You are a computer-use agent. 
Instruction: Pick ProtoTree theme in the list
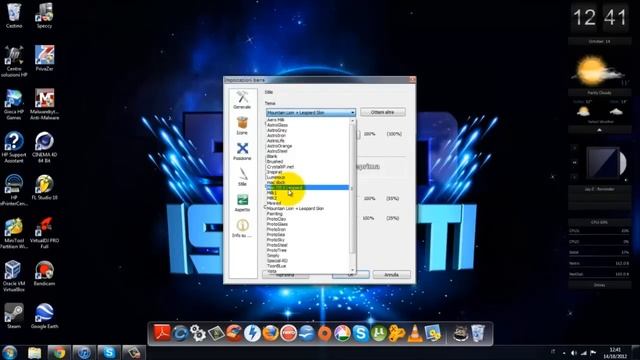point(276,250)
